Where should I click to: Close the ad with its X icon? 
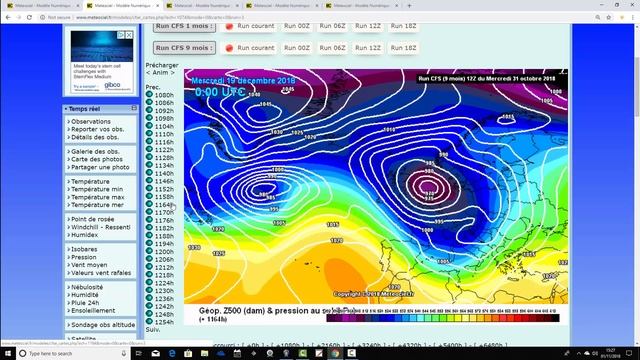pos(129,35)
